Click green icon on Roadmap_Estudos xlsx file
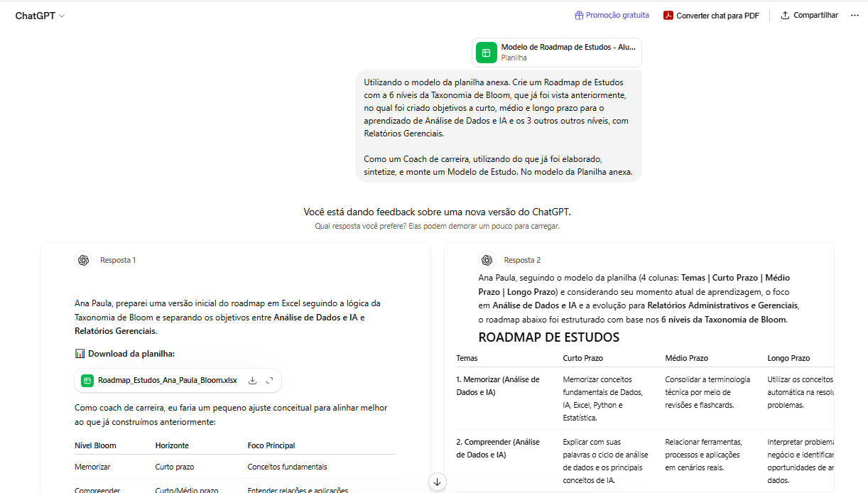Image resolution: width=868 pixels, height=493 pixels. point(87,380)
